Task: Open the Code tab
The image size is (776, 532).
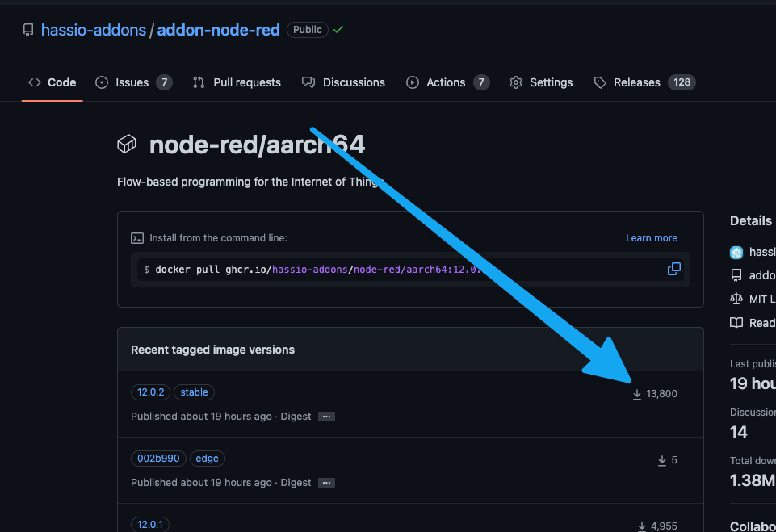Action: pyautogui.click(x=52, y=82)
